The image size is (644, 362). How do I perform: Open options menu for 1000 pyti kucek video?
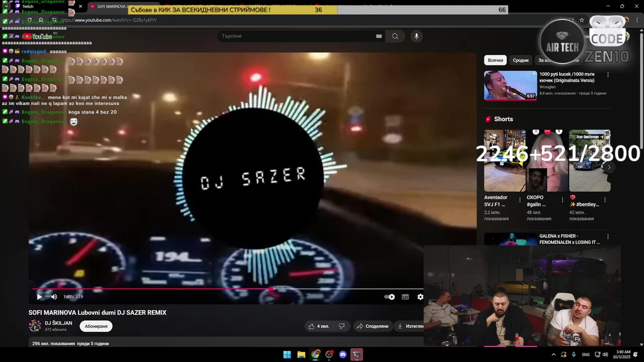[x=608, y=75]
